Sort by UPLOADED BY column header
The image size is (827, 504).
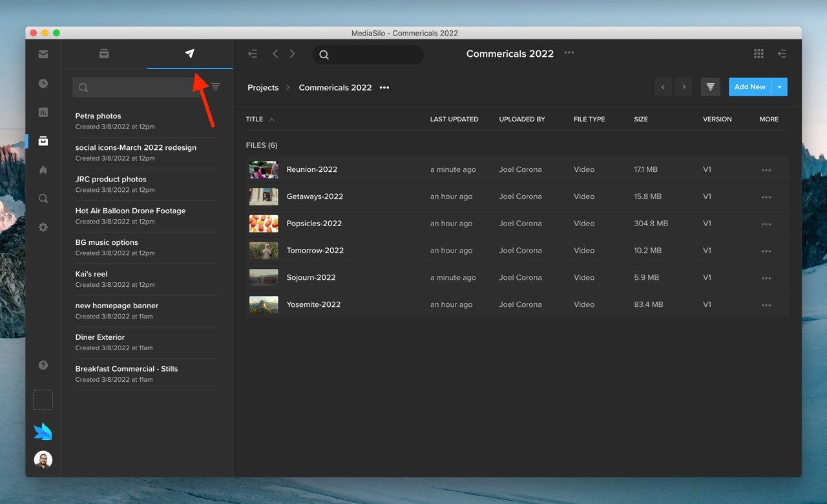[x=522, y=120]
